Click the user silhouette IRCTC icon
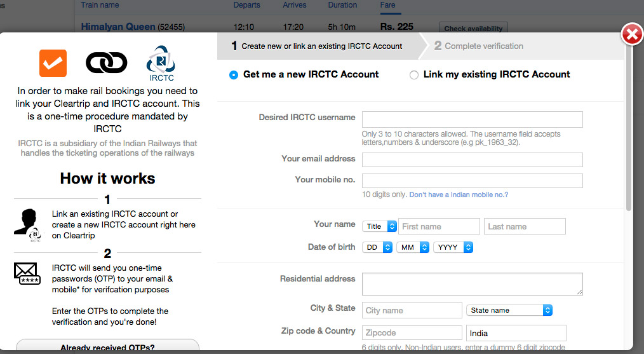644x354 pixels. tap(27, 226)
